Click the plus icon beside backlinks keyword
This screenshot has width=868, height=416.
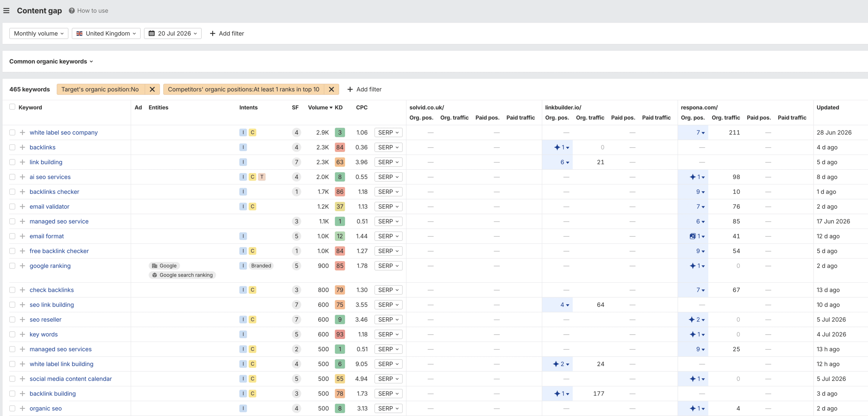pos(22,147)
